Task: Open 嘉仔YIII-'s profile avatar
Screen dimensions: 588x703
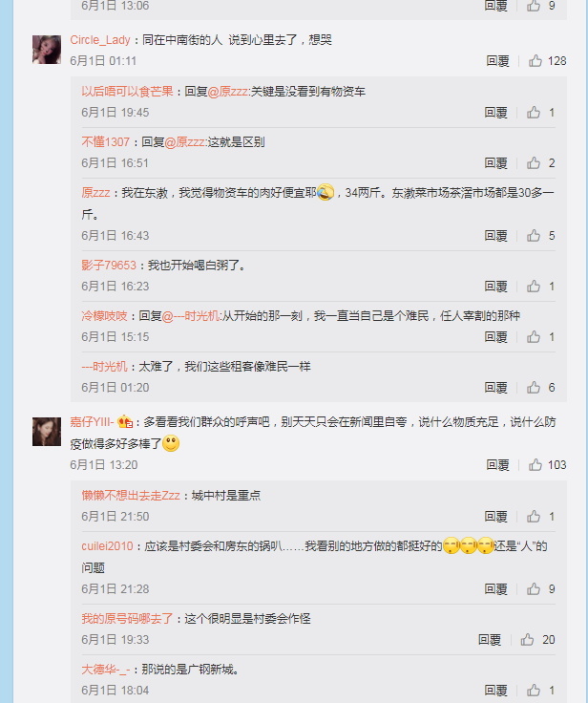Action: tap(47, 432)
